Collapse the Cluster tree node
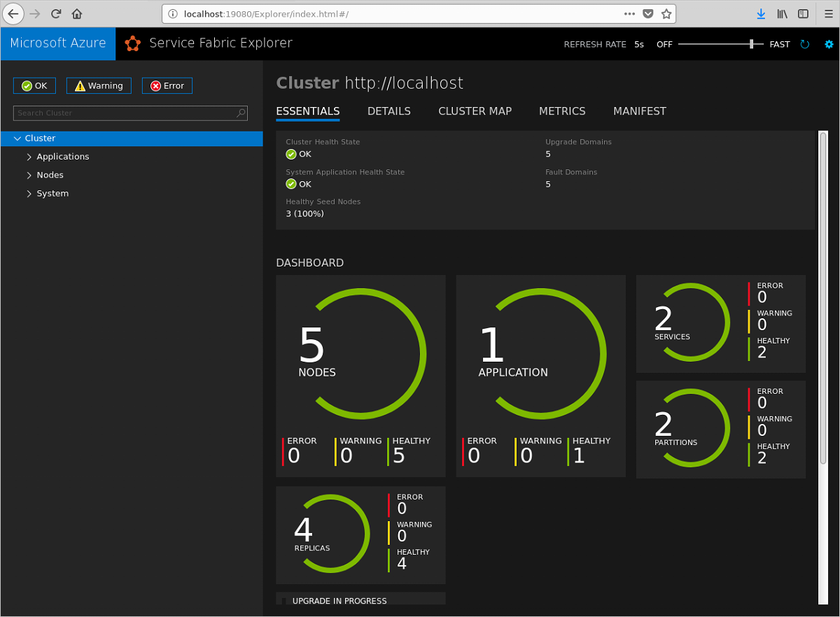Screen dimensions: 840x617 [17, 139]
